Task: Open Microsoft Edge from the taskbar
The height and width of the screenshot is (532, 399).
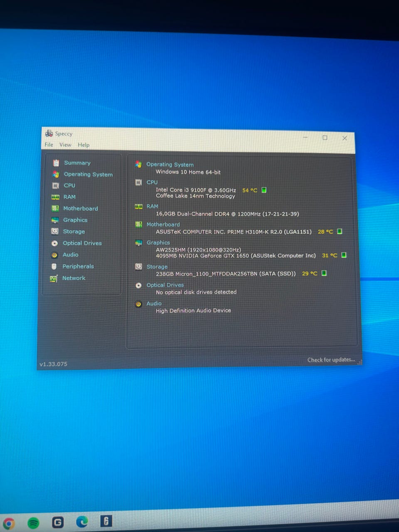Action: [82, 521]
